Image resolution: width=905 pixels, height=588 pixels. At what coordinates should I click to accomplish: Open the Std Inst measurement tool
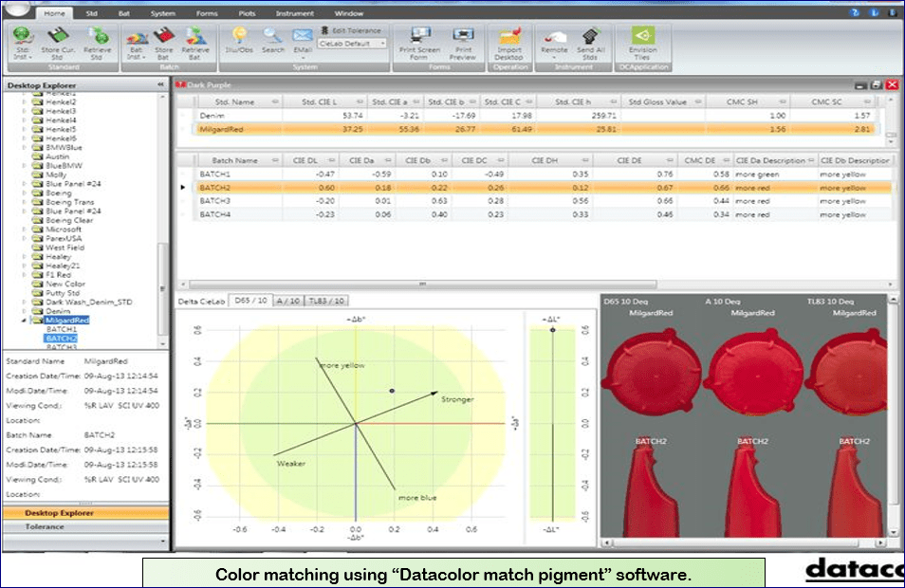[x=22, y=44]
